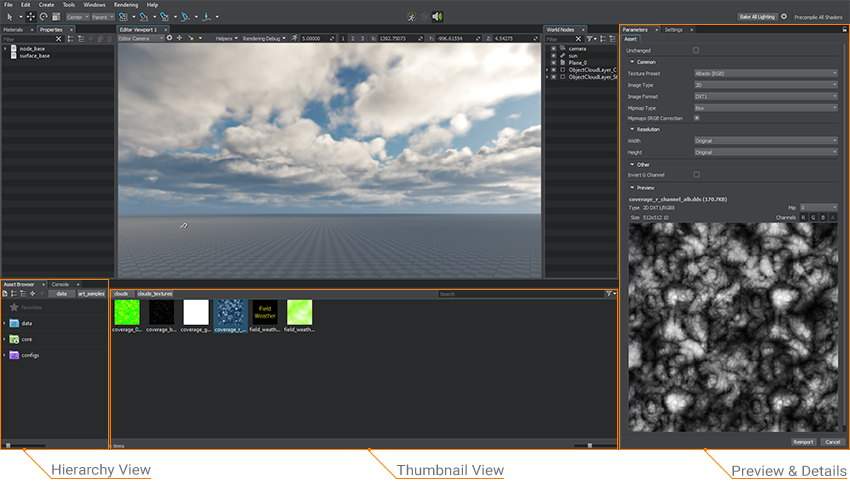Enable the Unchanged checkbox

(x=697, y=50)
